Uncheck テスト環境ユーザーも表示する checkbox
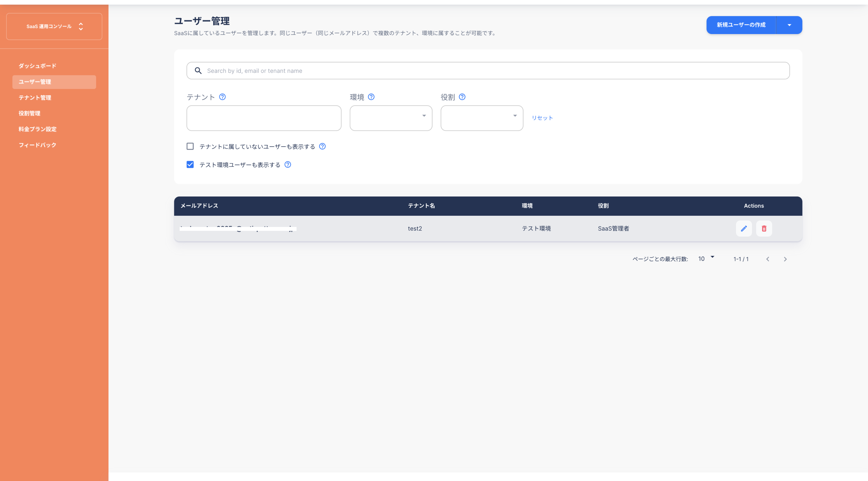 (190, 165)
